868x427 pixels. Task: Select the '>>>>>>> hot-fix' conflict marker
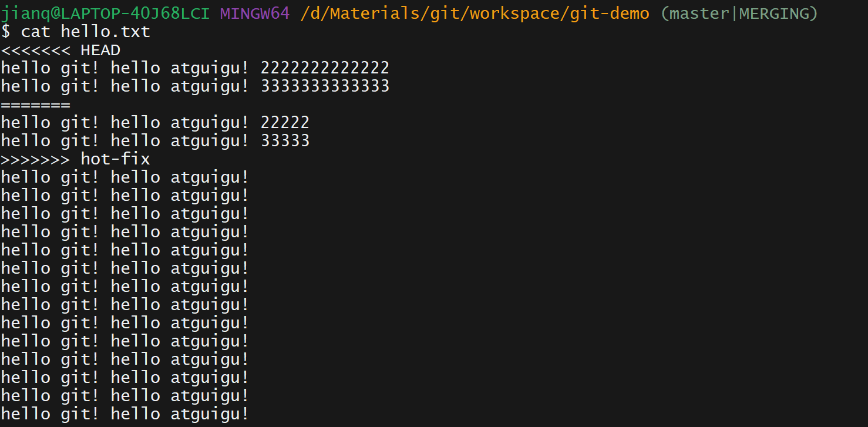pyautogui.click(x=76, y=159)
